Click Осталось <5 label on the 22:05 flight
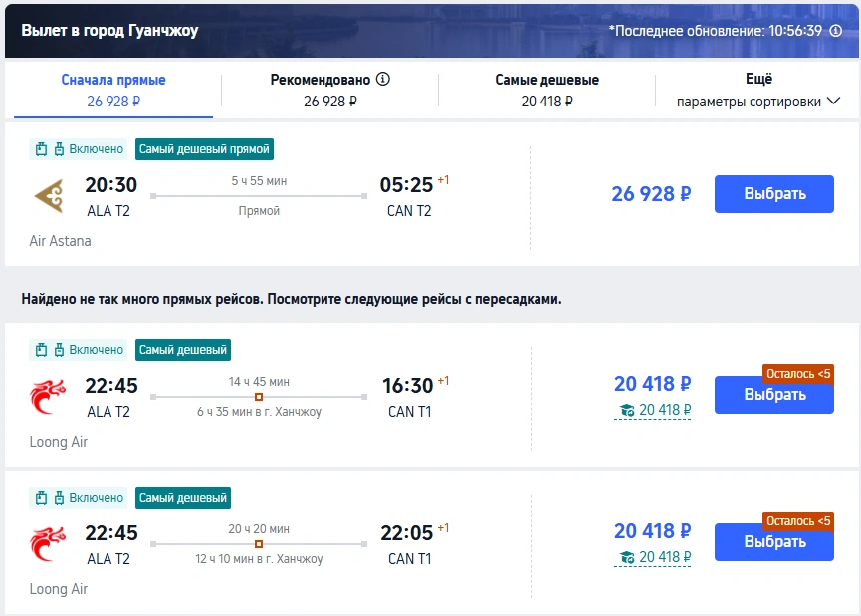861x616 pixels. [x=798, y=521]
